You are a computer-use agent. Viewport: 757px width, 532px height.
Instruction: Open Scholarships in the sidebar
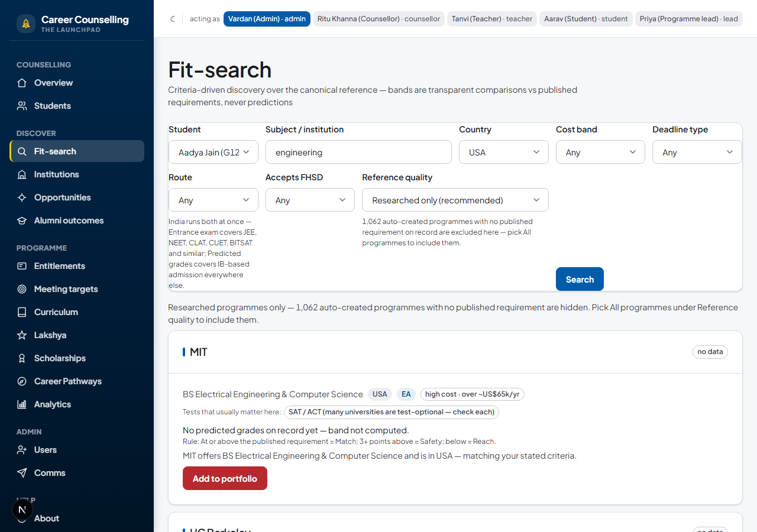[x=77, y=358]
